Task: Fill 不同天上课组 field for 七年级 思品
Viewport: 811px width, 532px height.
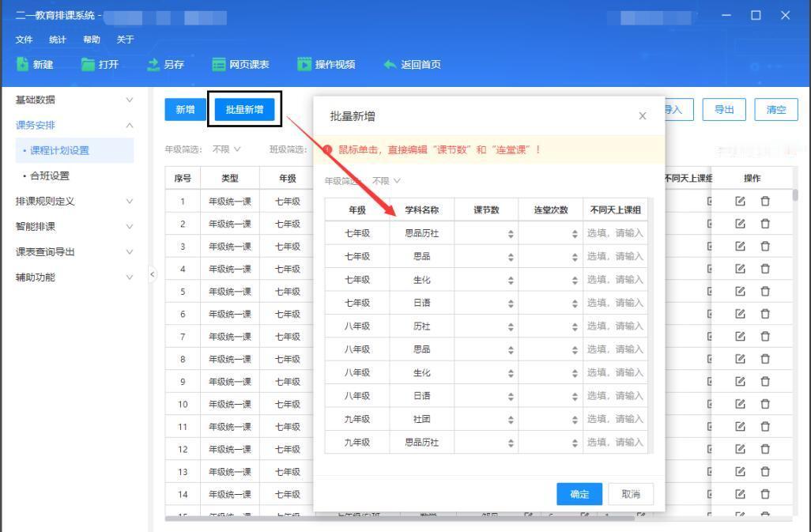Action: tap(615, 256)
